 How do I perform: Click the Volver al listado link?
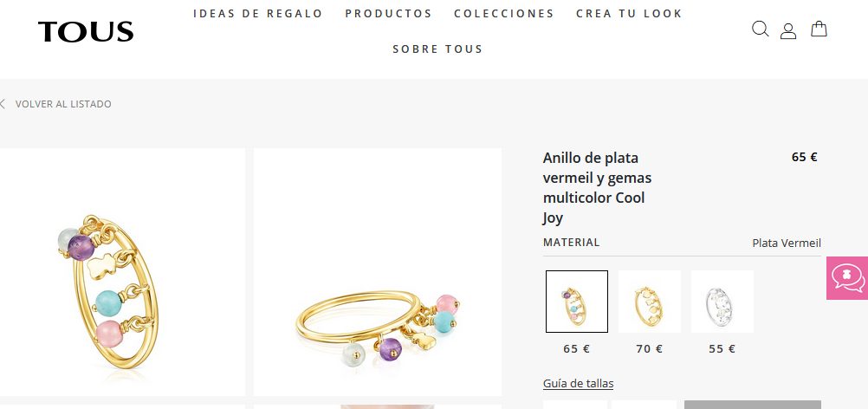63,104
